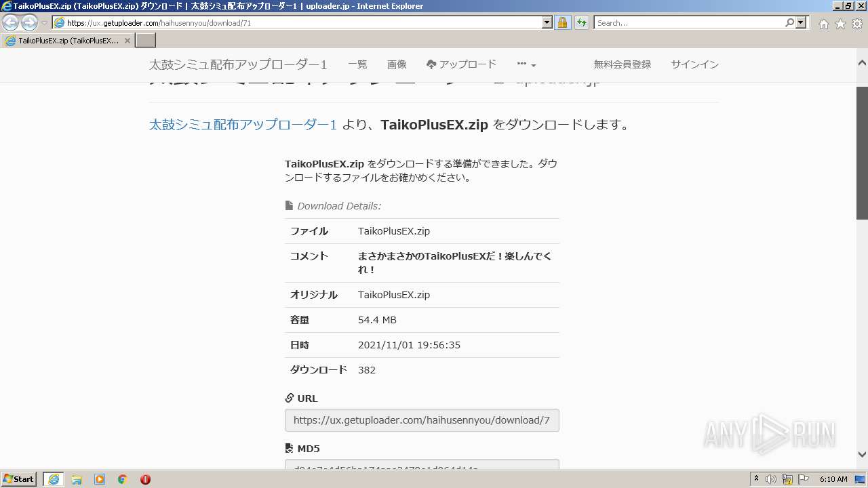Open a new blank tab
Screen dimensions: 868x488
click(146, 41)
